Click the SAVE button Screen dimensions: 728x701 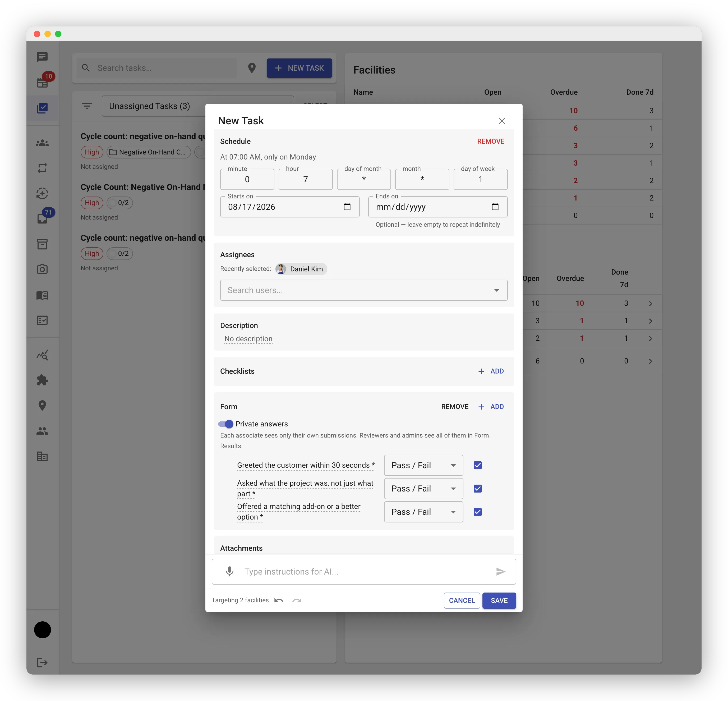coord(499,600)
